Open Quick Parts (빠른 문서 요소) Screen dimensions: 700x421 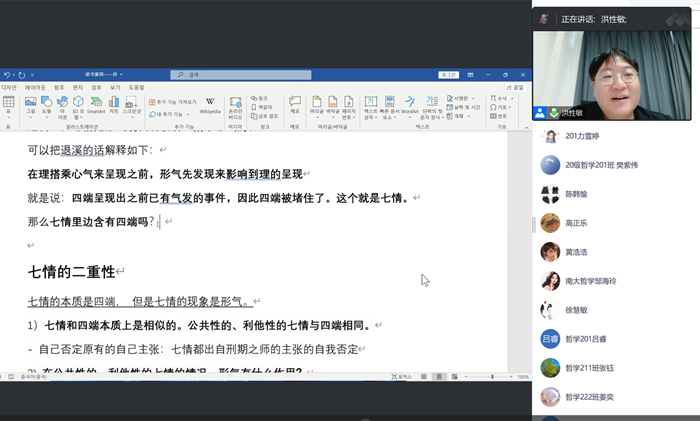(x=389, y=107)
